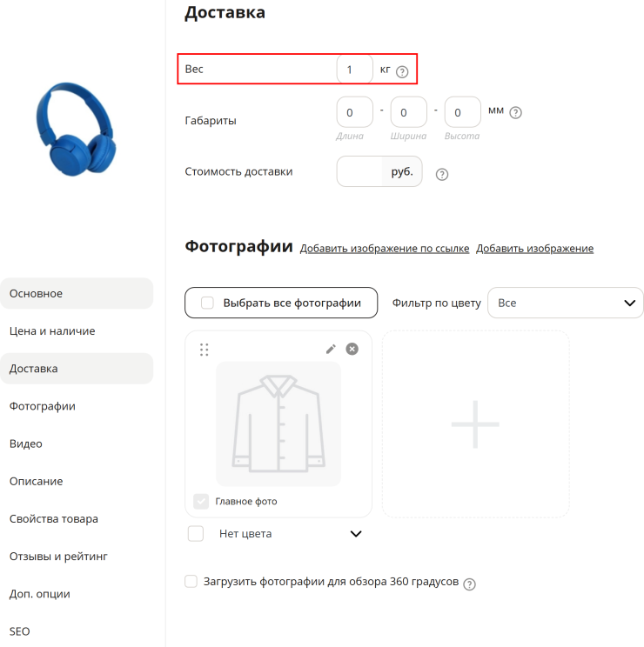
Task: Remove the photo with the X icon
Action: 352,349
